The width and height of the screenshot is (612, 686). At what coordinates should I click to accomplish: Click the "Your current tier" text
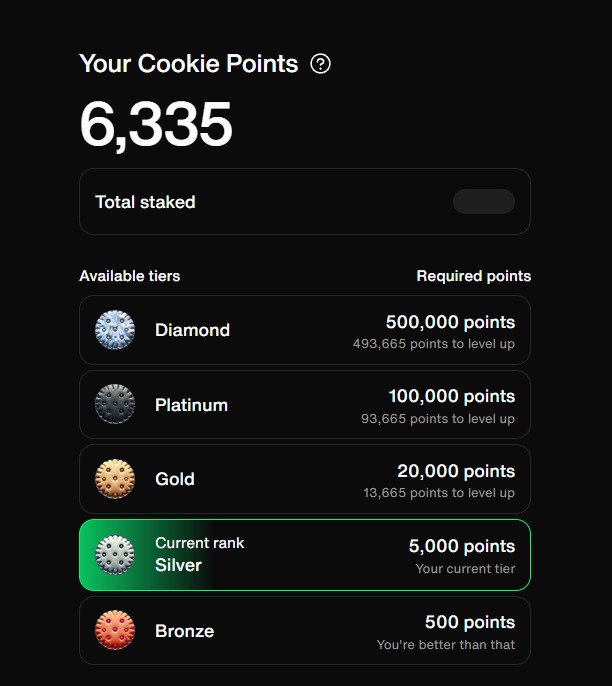tap(465, 569)
